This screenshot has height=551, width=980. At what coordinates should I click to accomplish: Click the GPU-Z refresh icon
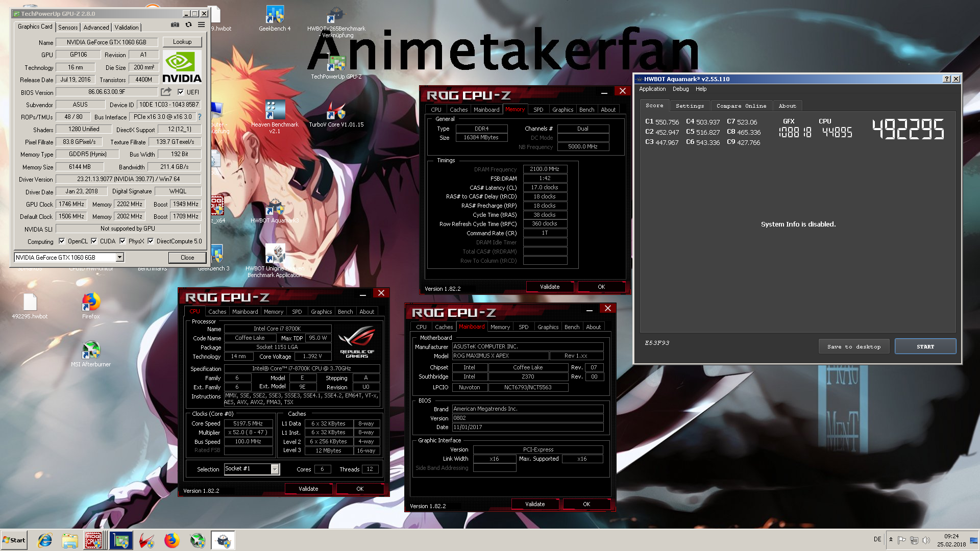188,24
